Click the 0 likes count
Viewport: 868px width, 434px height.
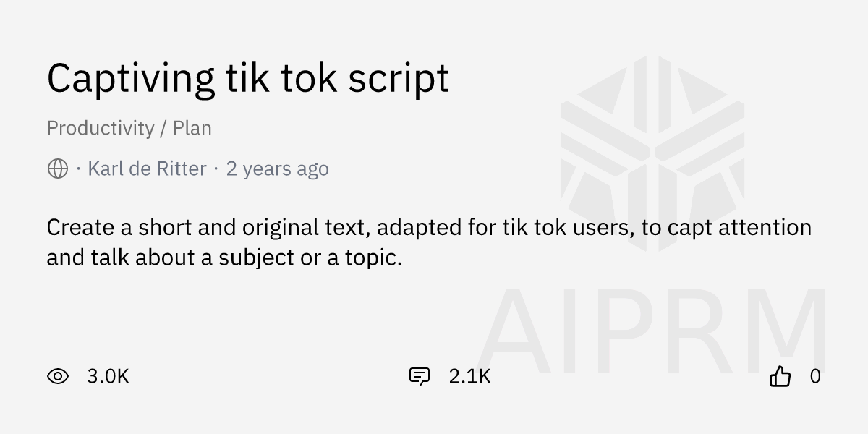[x=815, y=376]
